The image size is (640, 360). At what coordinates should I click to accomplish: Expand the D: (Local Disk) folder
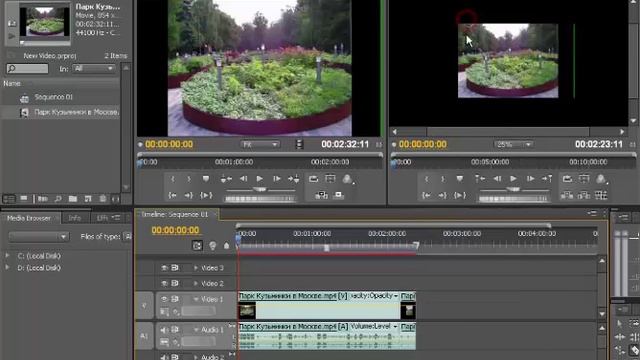pos(7,268)
